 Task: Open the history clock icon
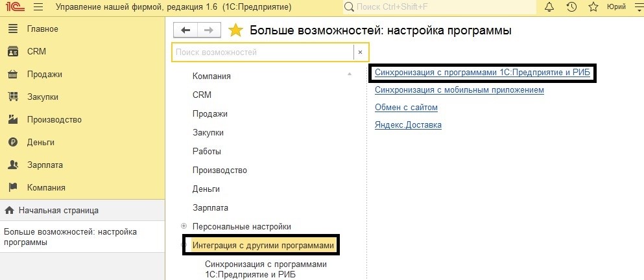click(571, 7)
